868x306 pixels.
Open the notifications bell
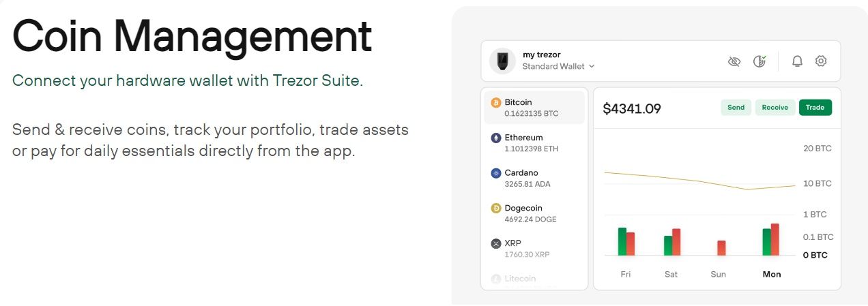pyautogui.click(x=797, y=61)
